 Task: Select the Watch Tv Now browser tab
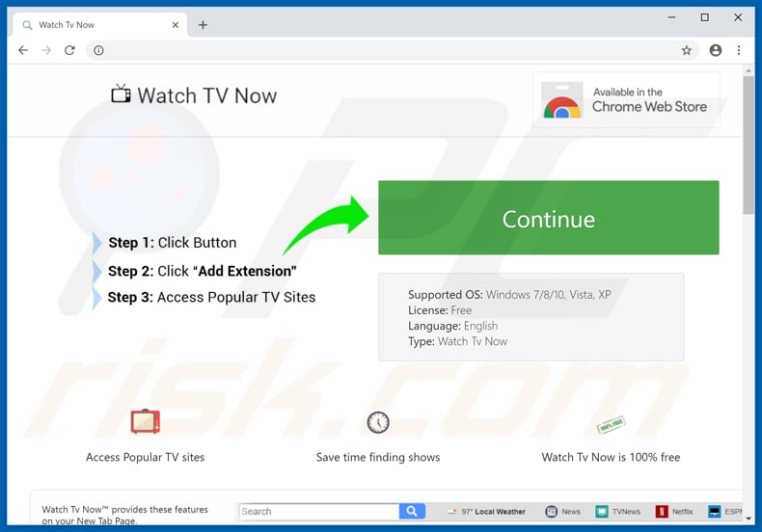click(x=99, y=25)
